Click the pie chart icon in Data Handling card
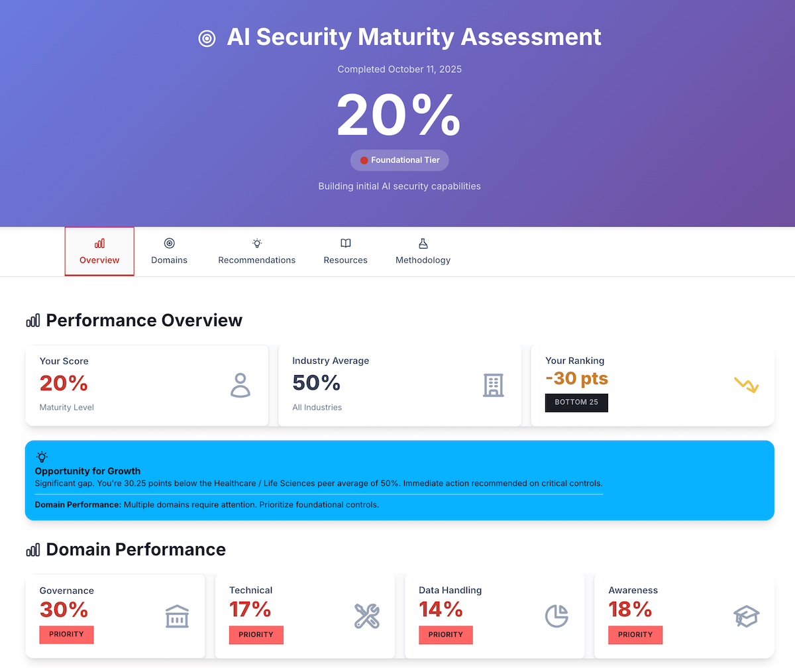The height and width of the screenshot is (672, 795). pyautogui.click(x=556, y=616)
